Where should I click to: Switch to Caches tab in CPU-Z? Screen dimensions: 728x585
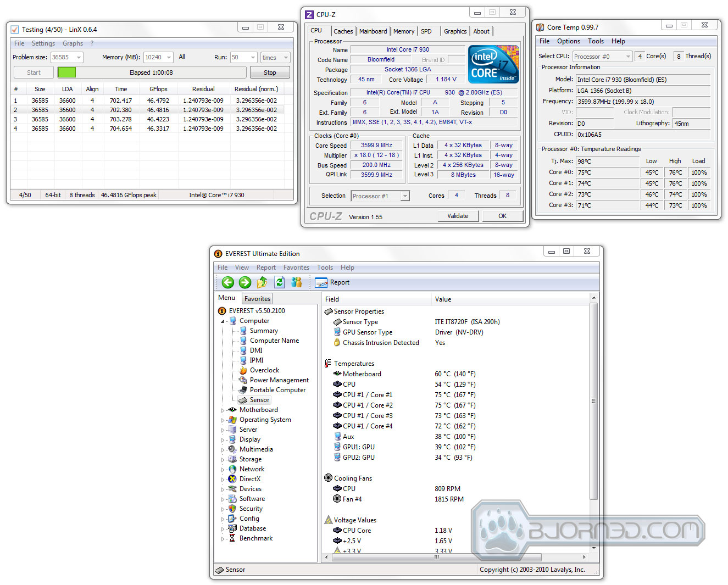pos(343,31)
